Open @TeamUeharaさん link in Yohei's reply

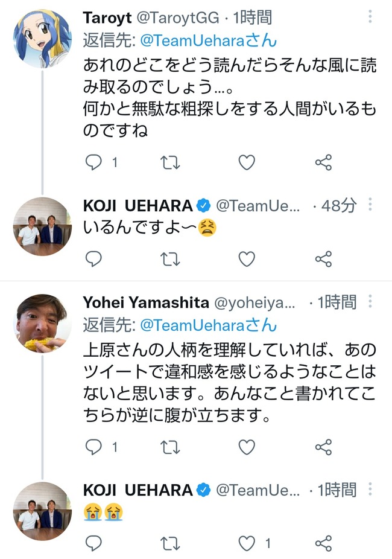tap(208, 325)
